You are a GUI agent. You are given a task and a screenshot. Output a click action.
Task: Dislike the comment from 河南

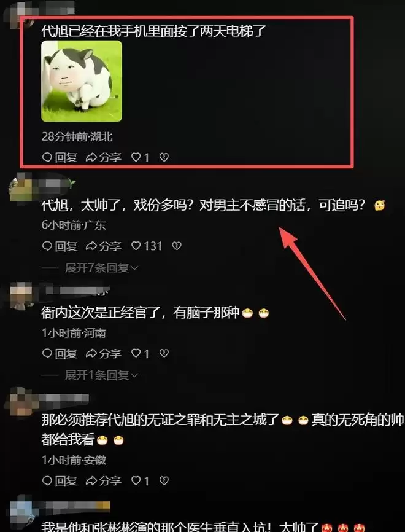(x=164, y=353)
